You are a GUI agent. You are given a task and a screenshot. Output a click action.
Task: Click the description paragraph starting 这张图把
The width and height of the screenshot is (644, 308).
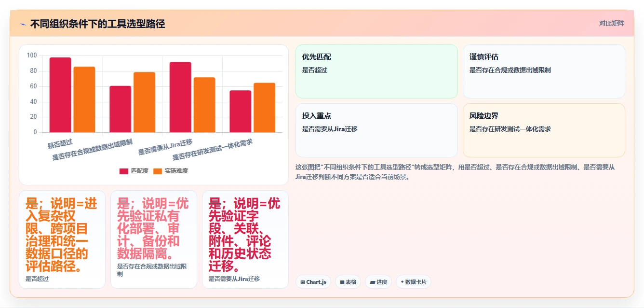tap(456, 172)
